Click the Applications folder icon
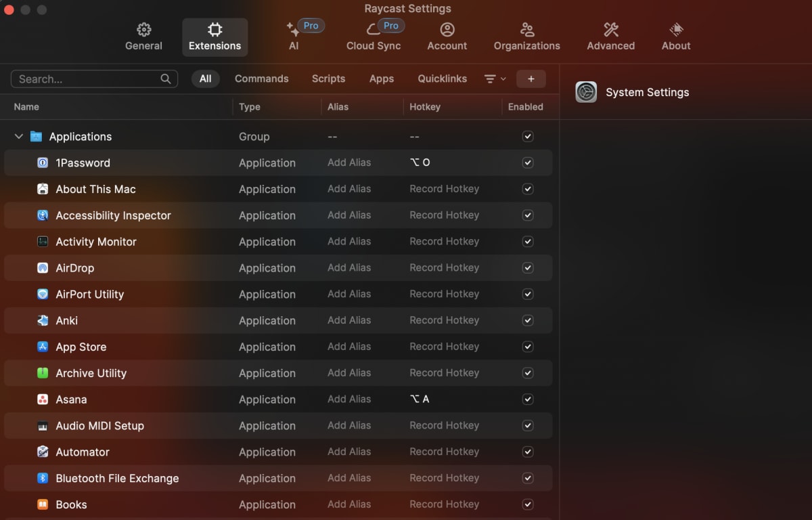812x520 pixels. click(36, 136)
